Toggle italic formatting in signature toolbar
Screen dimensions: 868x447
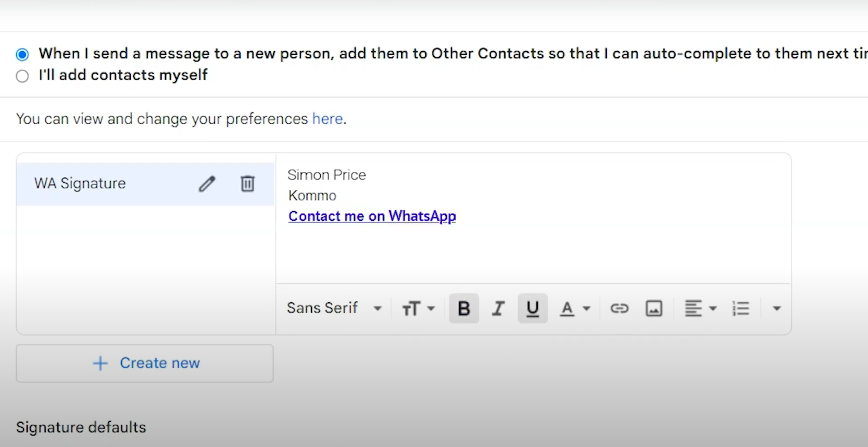point(498,309)
